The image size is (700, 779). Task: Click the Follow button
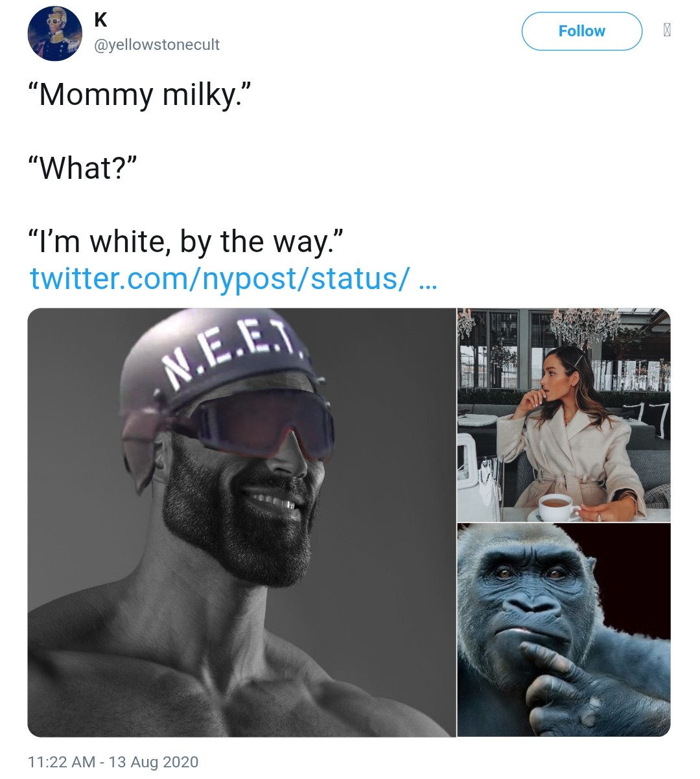pos(581,31)
